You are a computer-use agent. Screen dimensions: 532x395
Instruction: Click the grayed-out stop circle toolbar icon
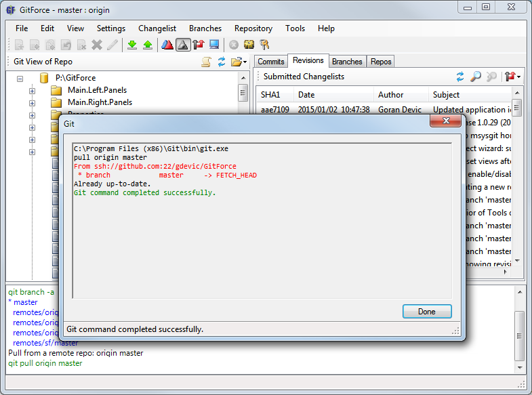click(234, 45)
